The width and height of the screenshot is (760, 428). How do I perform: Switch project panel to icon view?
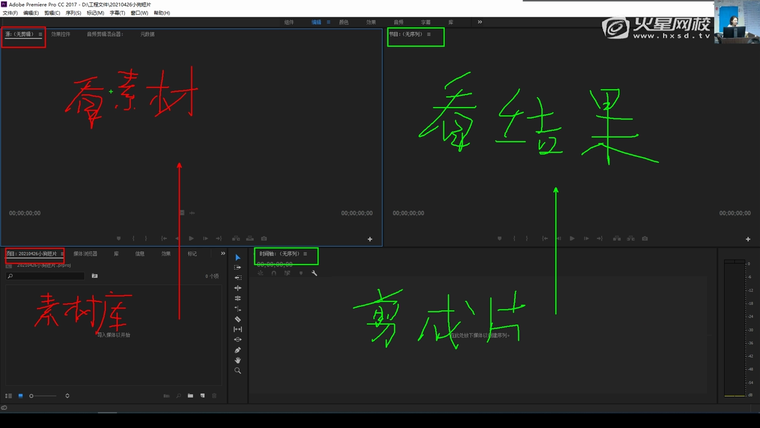(20, 396)
